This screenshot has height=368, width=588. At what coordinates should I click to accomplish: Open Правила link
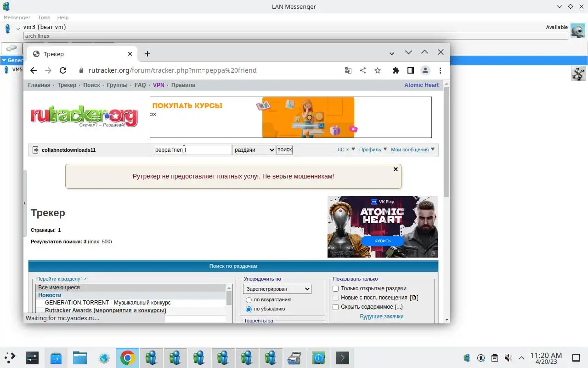tap(183, 85)
